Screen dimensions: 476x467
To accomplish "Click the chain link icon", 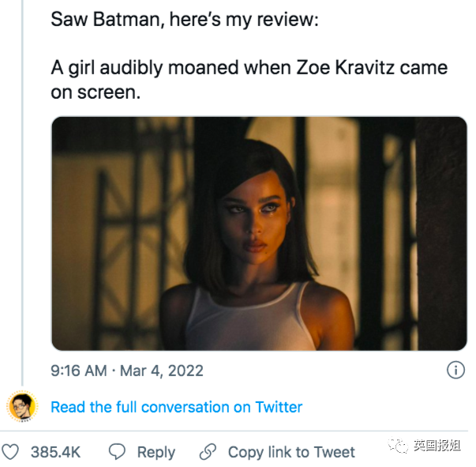I will [x=208, y=452].
